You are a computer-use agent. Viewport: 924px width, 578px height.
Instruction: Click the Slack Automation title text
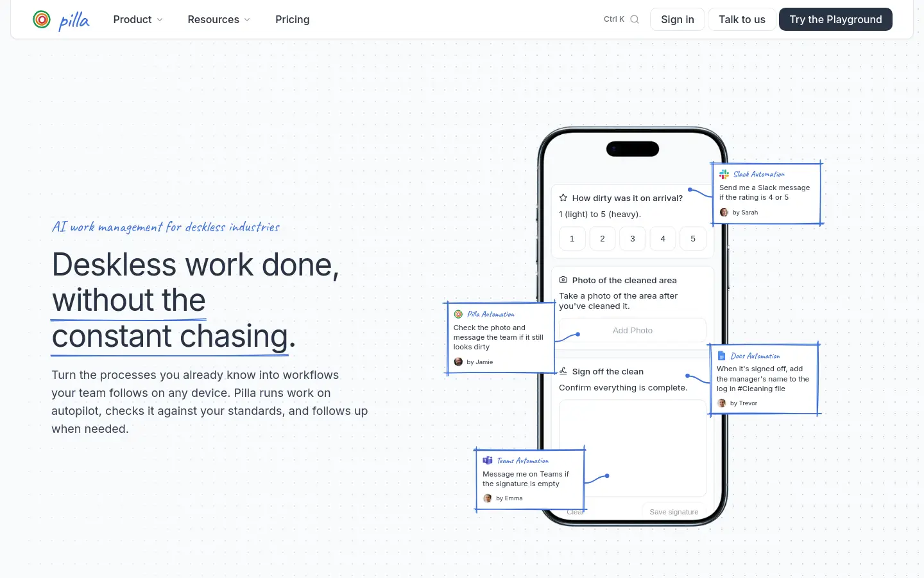click(x=759, y=174)
